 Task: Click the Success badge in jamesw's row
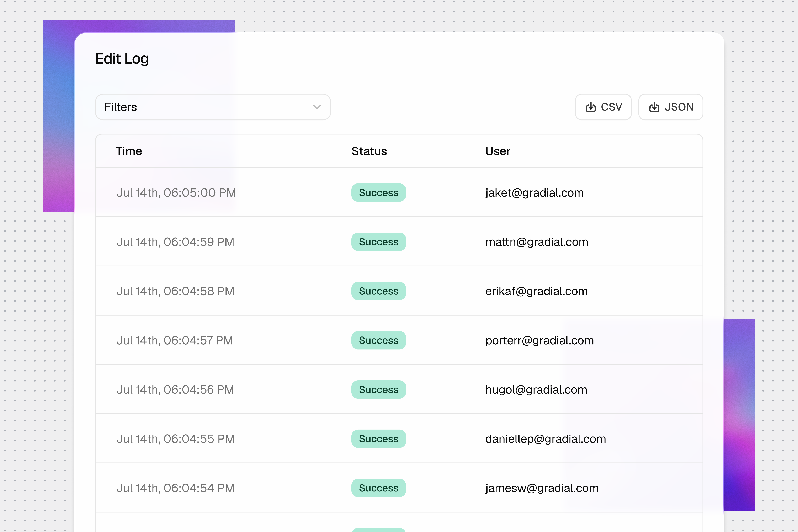379,488
